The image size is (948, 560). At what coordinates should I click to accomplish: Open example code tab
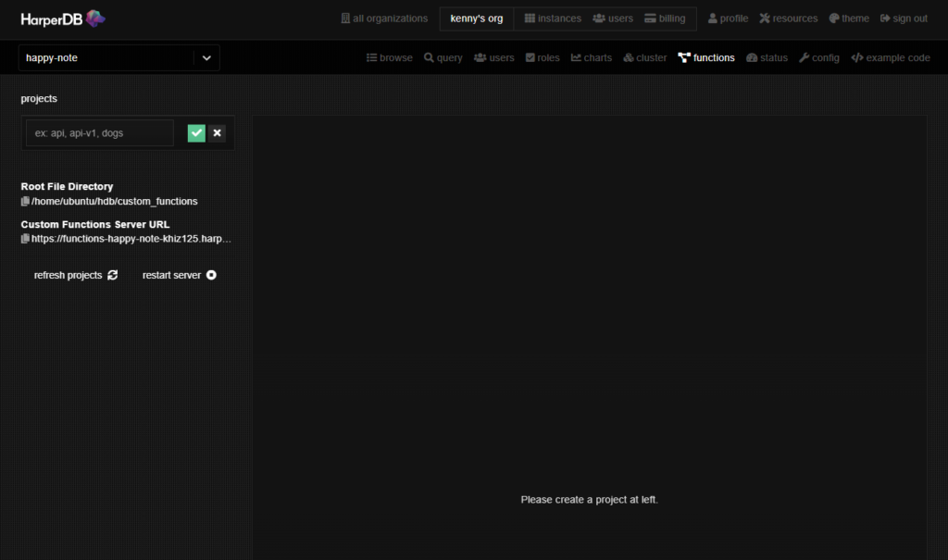[891, 58]
